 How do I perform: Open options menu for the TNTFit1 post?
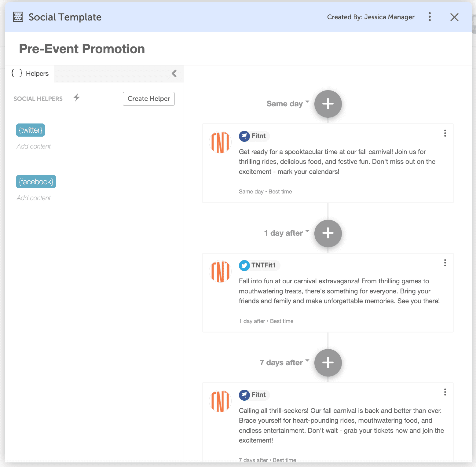(x=445, y=263)
